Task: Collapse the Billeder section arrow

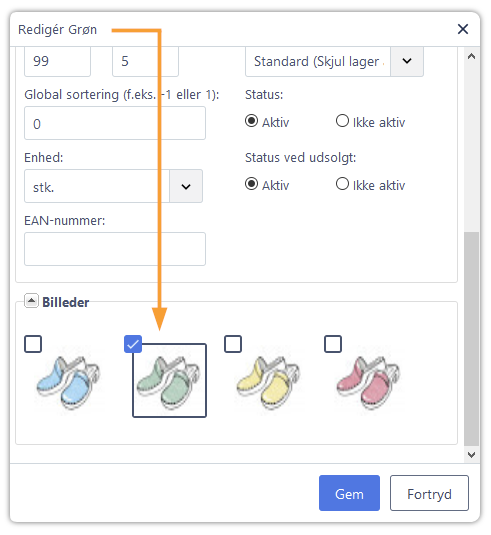Action: [x=31, y=301]
